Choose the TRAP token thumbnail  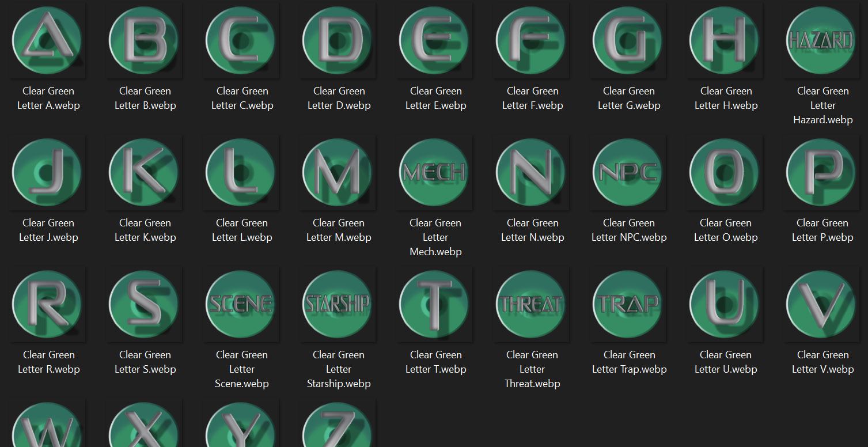click(x=628, y=304)
